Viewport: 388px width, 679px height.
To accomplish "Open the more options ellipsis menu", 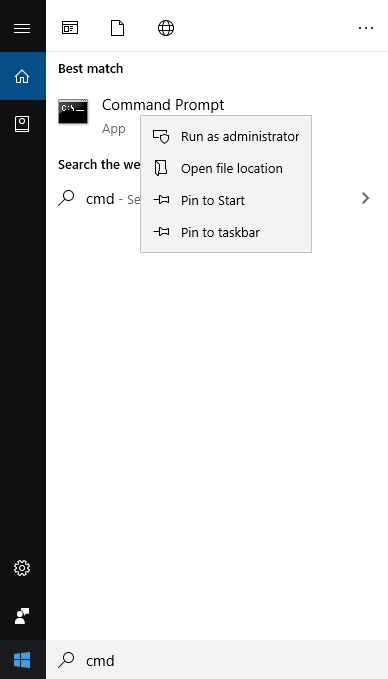I will 366,29.
